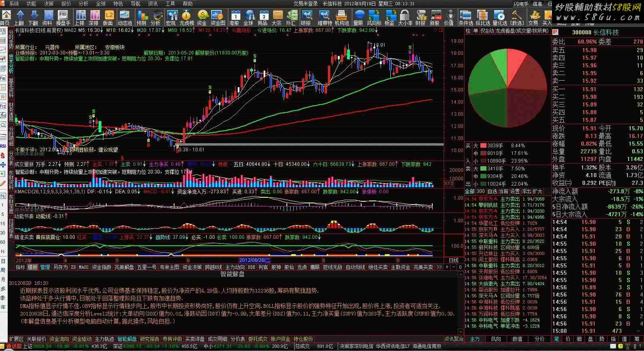Select the 智能解盘 bottom tab
This screenshot has height=351, width=644.
coord(127,339)
